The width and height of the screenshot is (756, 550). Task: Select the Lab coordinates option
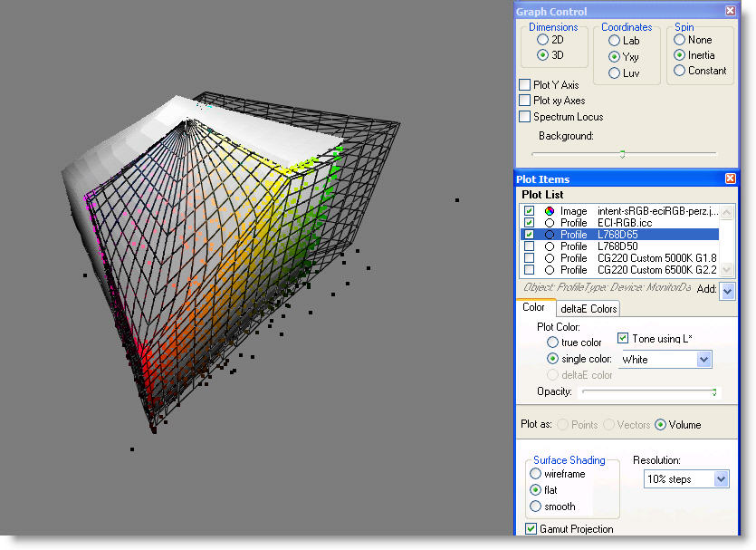tap(615, 41)
